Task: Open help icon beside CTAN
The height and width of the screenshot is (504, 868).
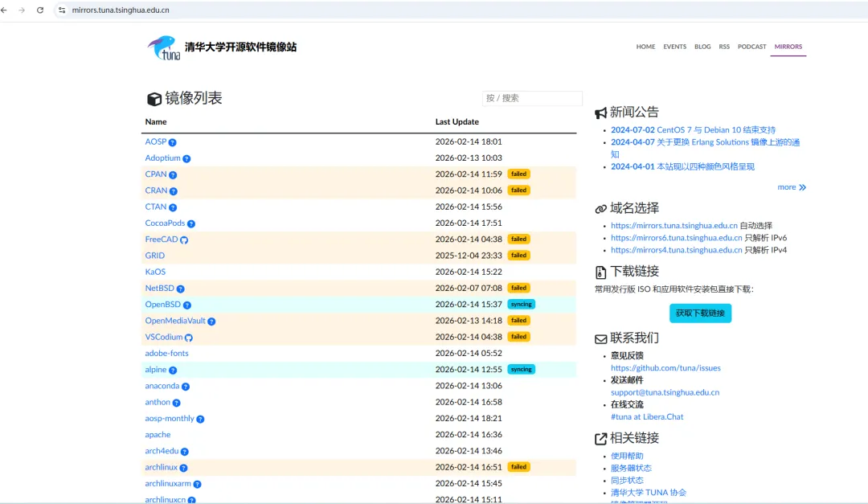Action: tap(173, 207)
